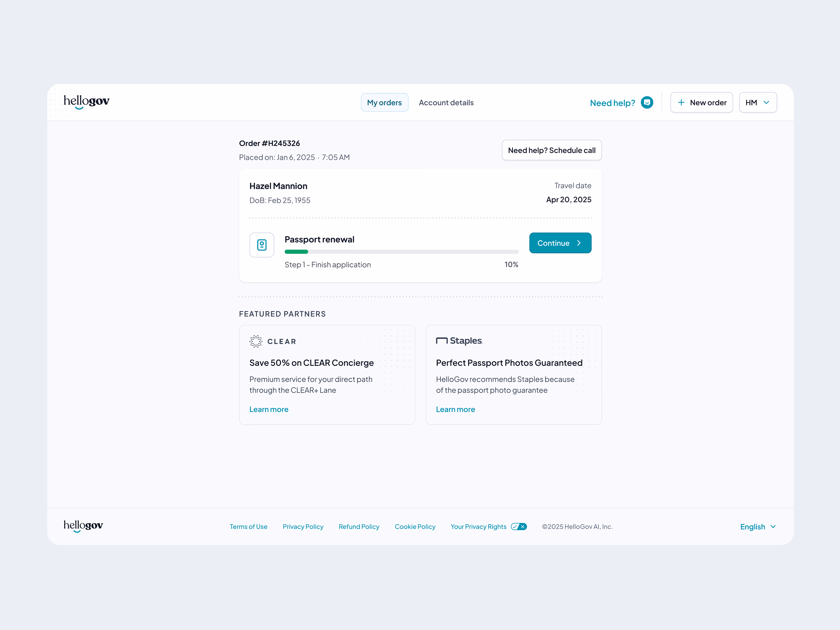
Task: Open the Account details tab
Action: (x=446, y=103)
